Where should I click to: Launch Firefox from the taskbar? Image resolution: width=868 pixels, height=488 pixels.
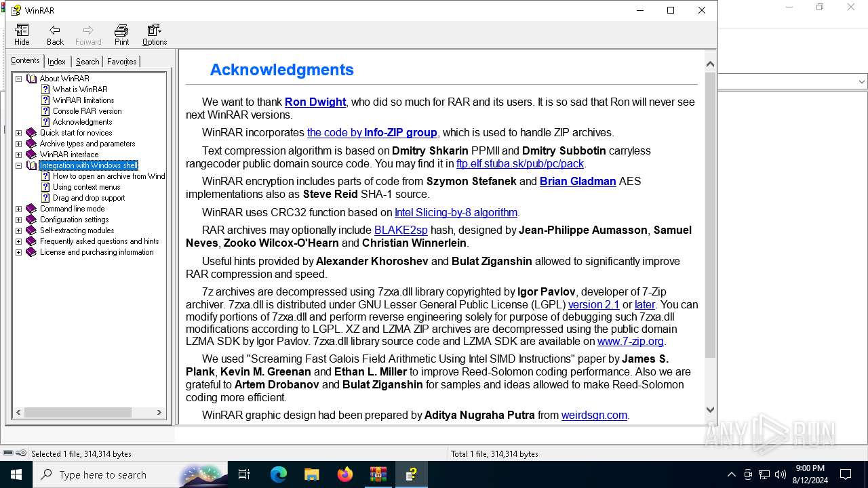click(x=344, y=474)
